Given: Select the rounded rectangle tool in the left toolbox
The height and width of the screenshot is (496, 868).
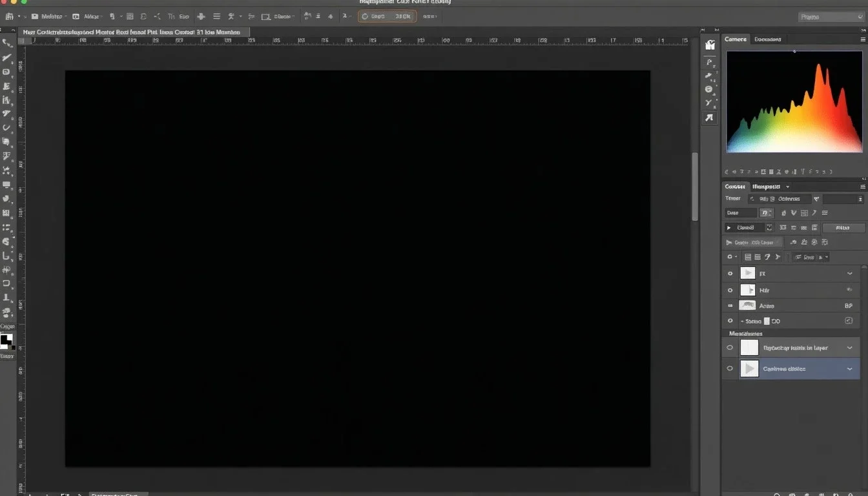Looking at the screenshot, I should click(7, 284).
